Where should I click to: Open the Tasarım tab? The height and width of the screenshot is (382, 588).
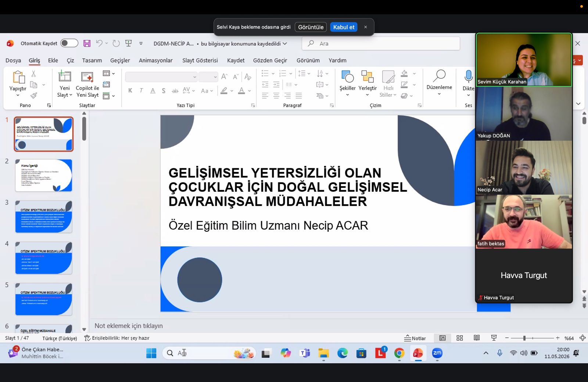click(92, 60)
